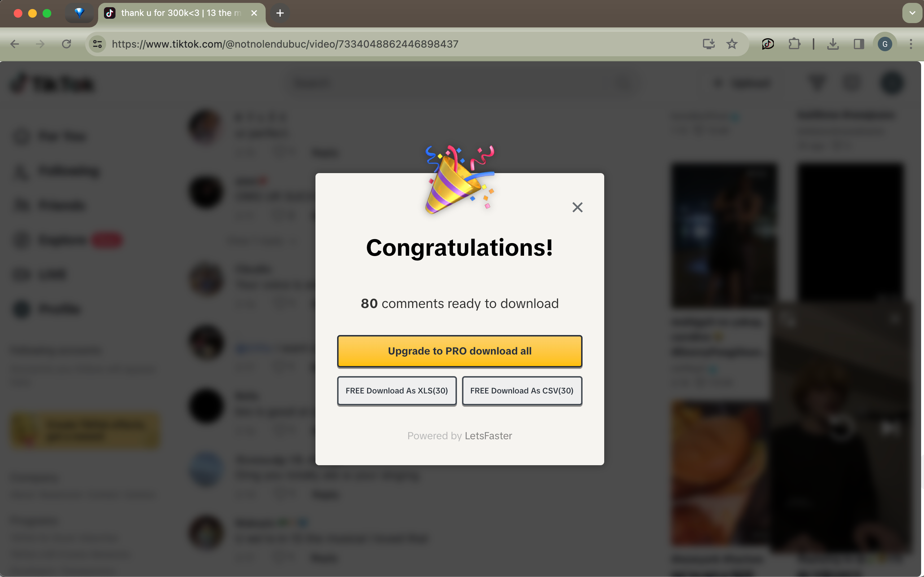Open the Google profile avatar menu
The width and height of the screenshot is (924, 577).
tap(885, 44)
